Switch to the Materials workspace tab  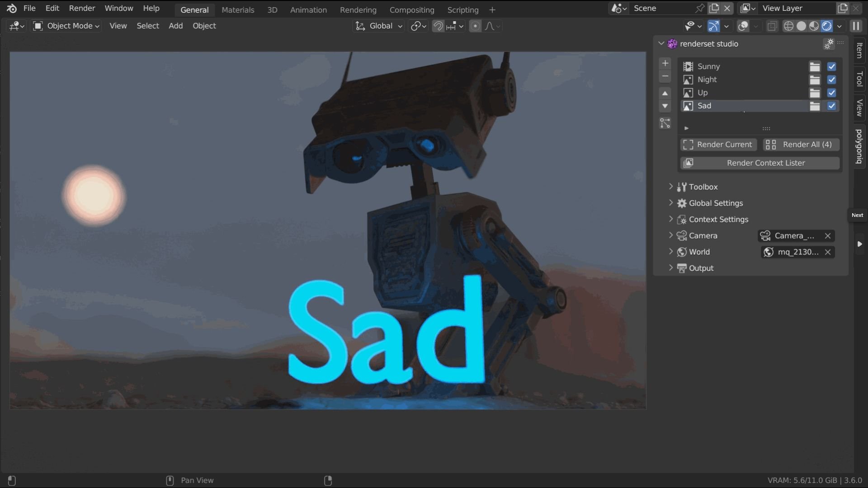click(x=238, y=9)
